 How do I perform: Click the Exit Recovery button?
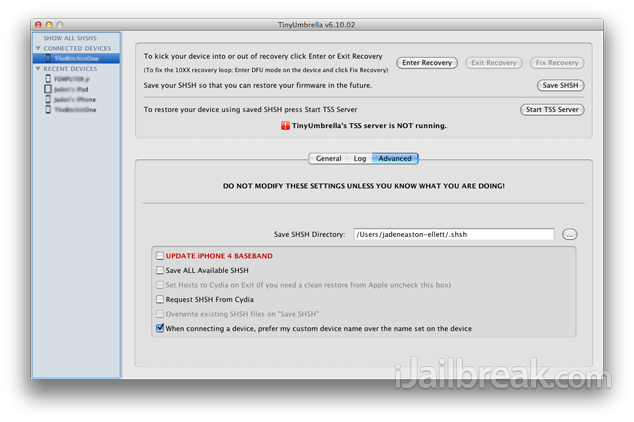[x=494, y=63]
